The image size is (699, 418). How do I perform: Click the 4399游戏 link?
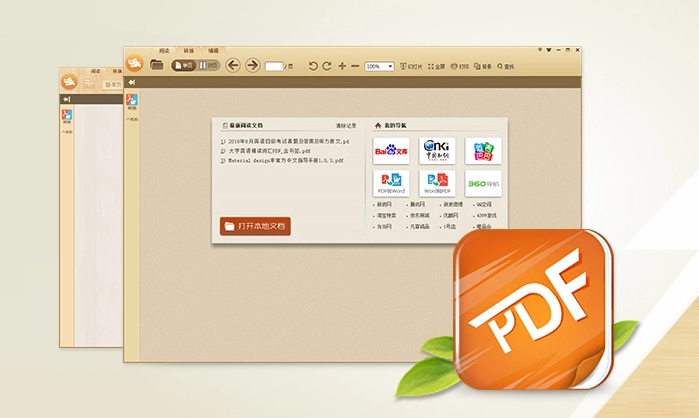pos(486,216)
